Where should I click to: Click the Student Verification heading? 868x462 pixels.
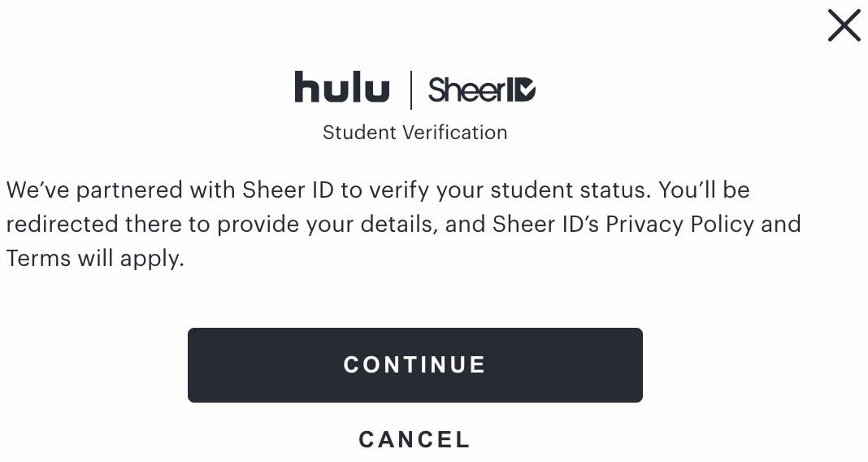coord(414,133)
